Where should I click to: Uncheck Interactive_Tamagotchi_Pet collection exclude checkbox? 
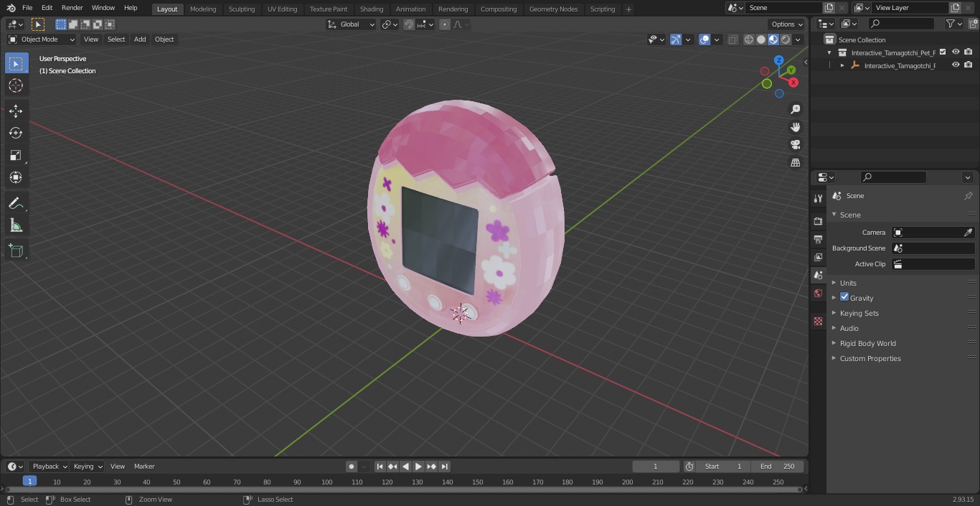[x=943, y=52]
